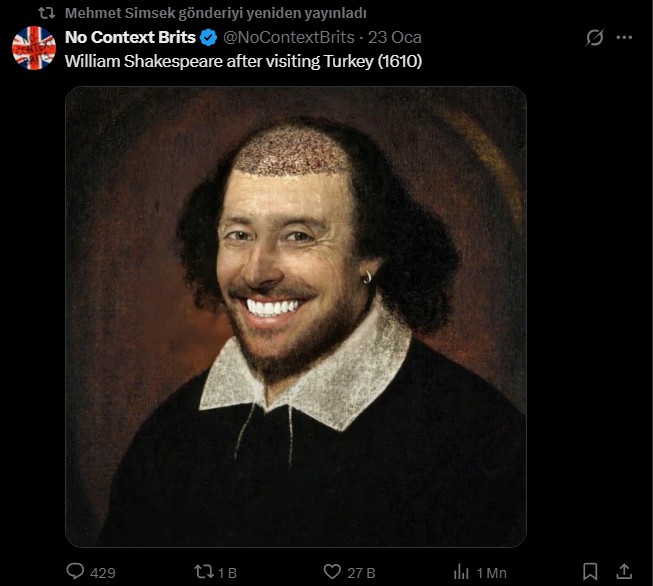This screenshot has height=586, width=653.
Task: Click the share upload arrow icon
Action: pyautogui.click(x=624, y=572)
